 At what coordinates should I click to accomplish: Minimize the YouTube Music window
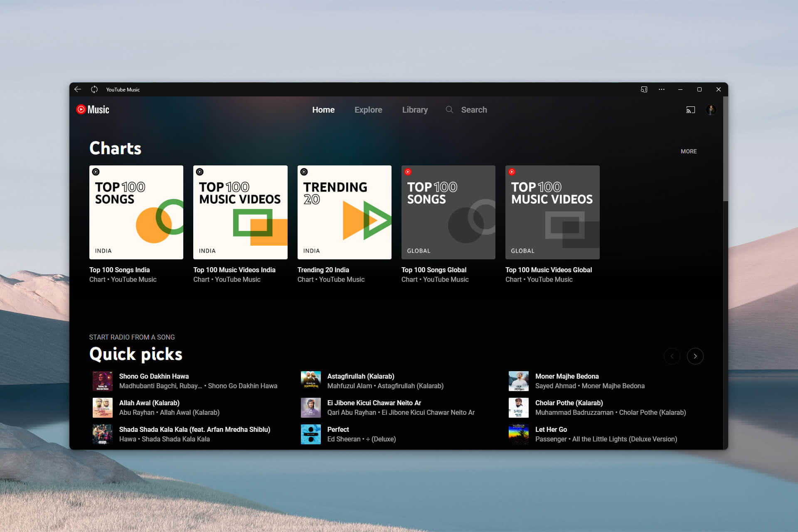click(x=680, y=89)
